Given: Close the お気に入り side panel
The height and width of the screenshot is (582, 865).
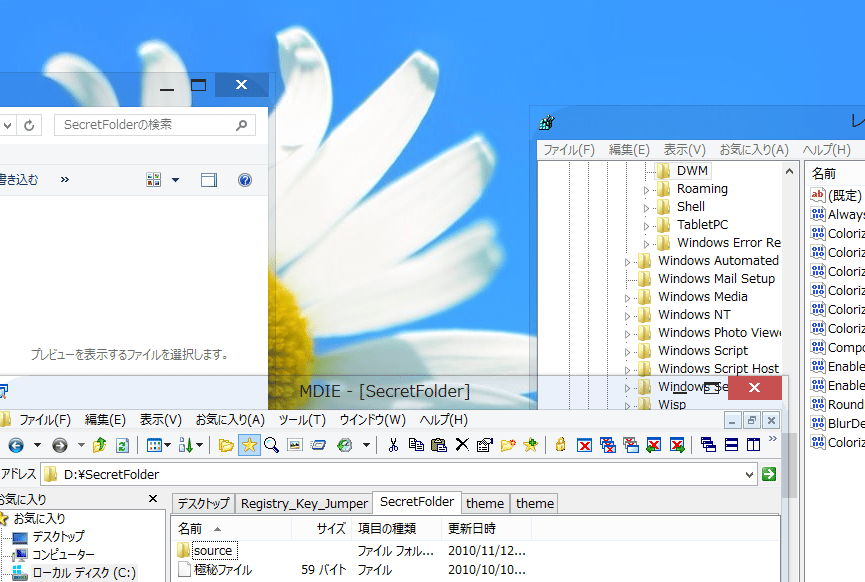Looking at the screenshot, I should point(153,499).
